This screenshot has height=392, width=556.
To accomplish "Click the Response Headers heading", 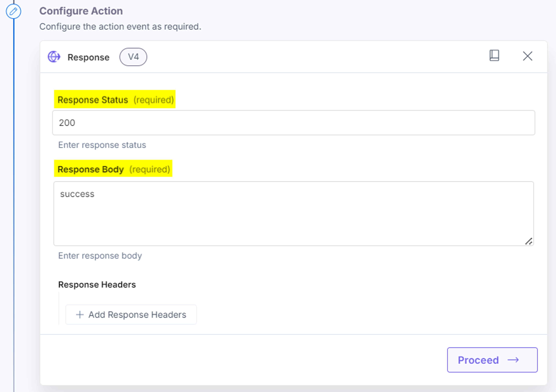I will tap(97, 284).
